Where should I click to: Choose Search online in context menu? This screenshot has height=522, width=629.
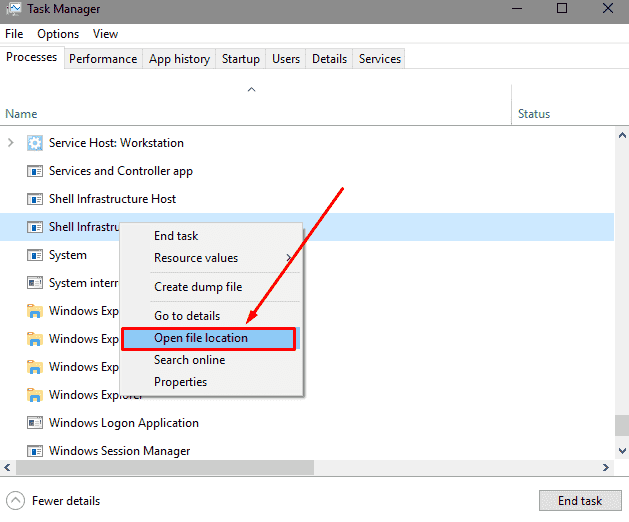[190, 360]
